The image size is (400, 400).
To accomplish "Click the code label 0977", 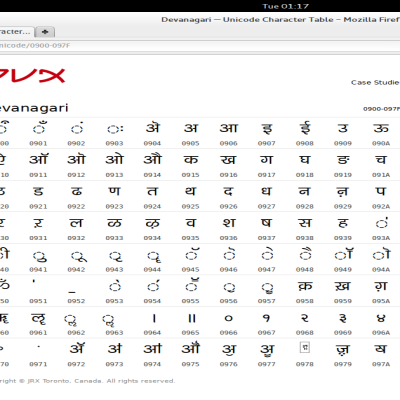I will click(267, 364).
